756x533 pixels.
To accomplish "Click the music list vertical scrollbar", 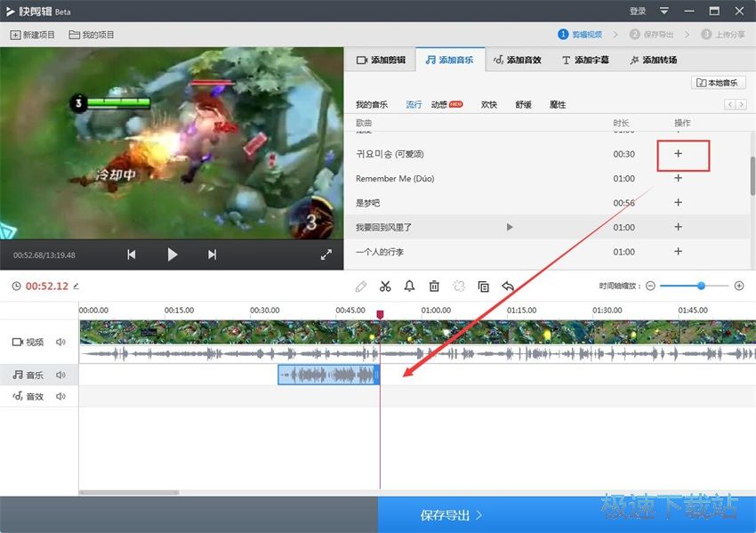I will [752, 176].
